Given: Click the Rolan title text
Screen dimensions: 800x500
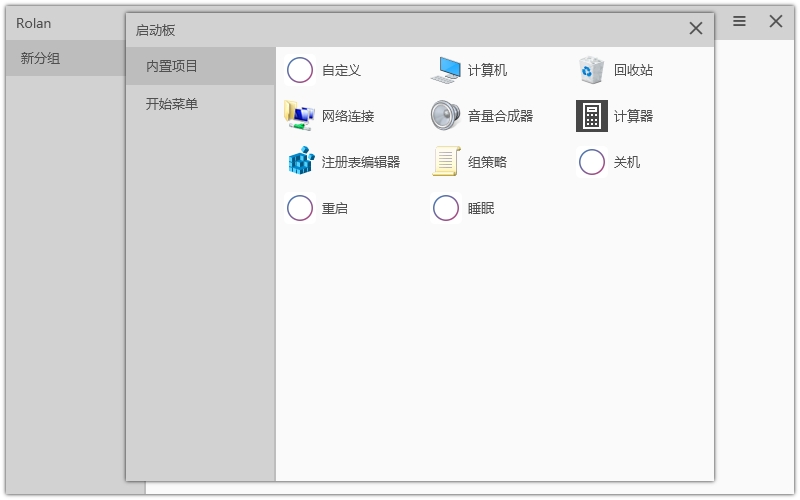Looking at the screenshot, I should click(34, 23).
